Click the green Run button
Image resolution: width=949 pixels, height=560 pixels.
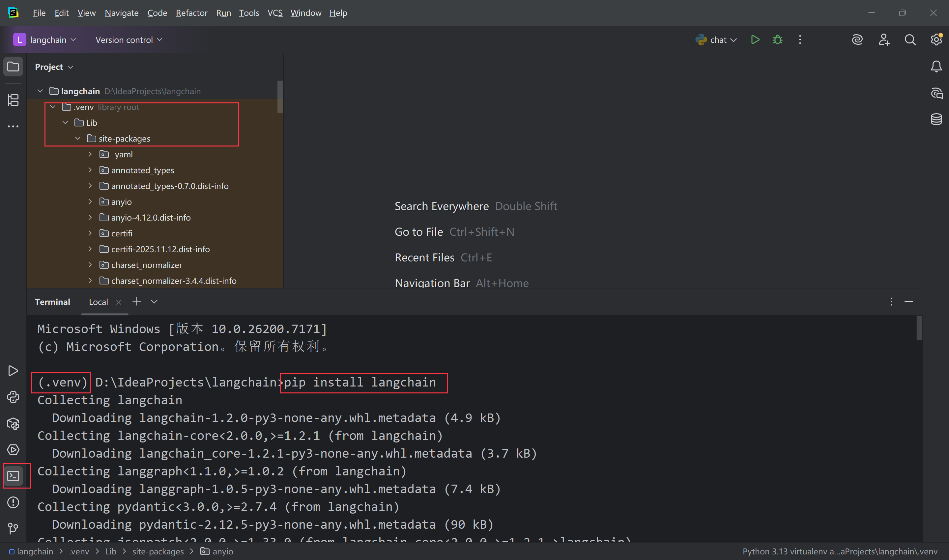coord(755,40)
